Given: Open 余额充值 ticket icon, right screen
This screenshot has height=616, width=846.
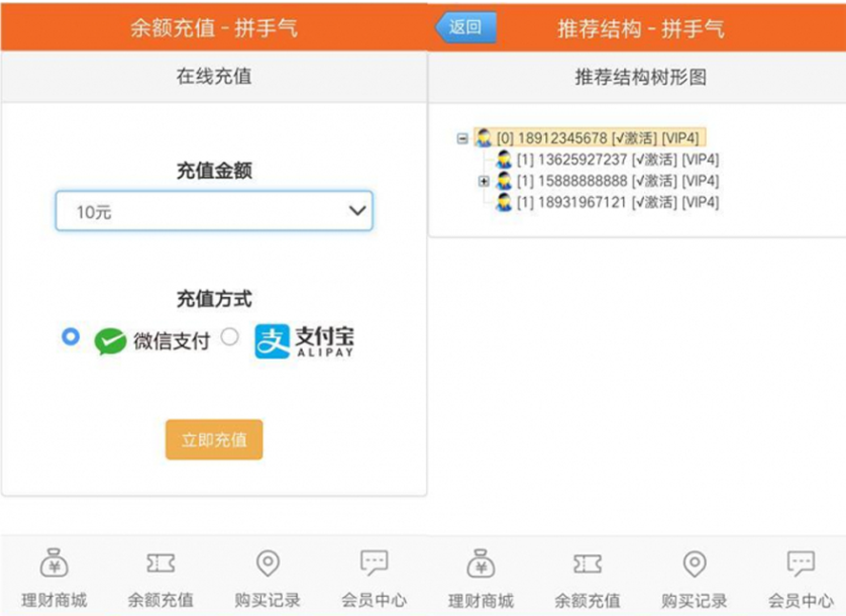Looking at the screenshot, I should tap(588, 564).
